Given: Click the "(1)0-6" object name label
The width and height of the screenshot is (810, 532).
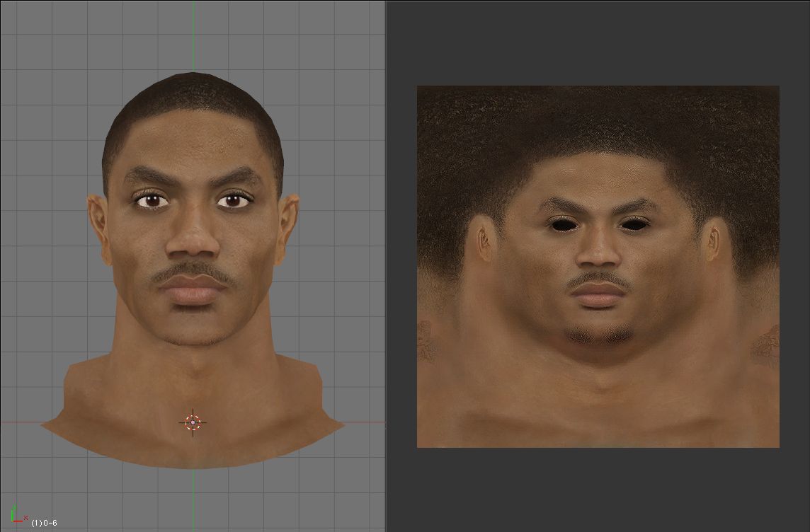Looking at the screenshot, I should [44, 523].
